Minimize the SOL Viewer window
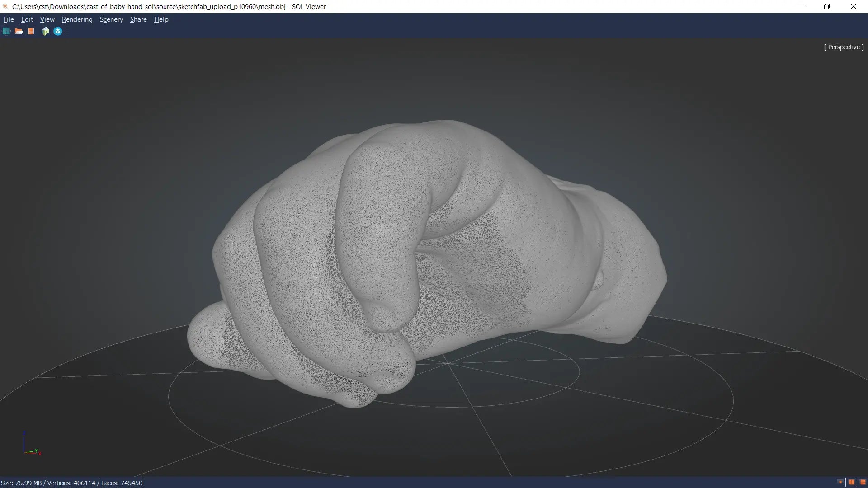Image resolution: width=868 pixels, height=488 pixels. pos(801,6)
